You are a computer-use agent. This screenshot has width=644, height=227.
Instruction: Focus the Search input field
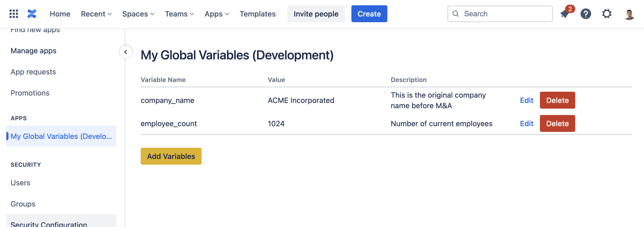click(500, 14)
